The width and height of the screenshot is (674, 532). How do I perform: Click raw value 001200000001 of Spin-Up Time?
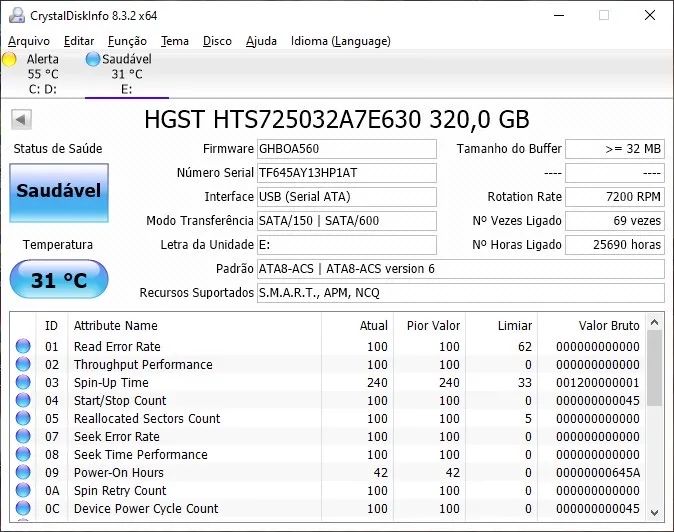click(x=598, y=383)
